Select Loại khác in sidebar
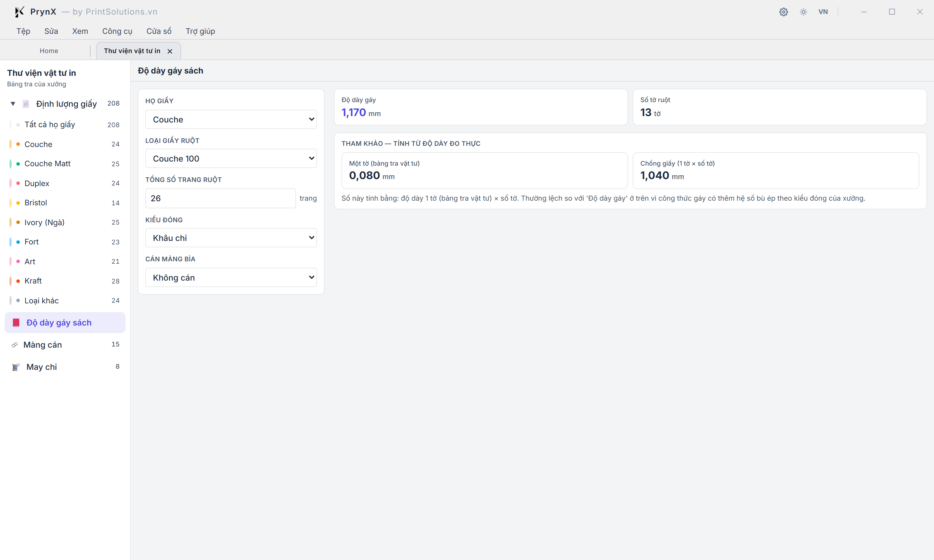 tap(65, 300)
